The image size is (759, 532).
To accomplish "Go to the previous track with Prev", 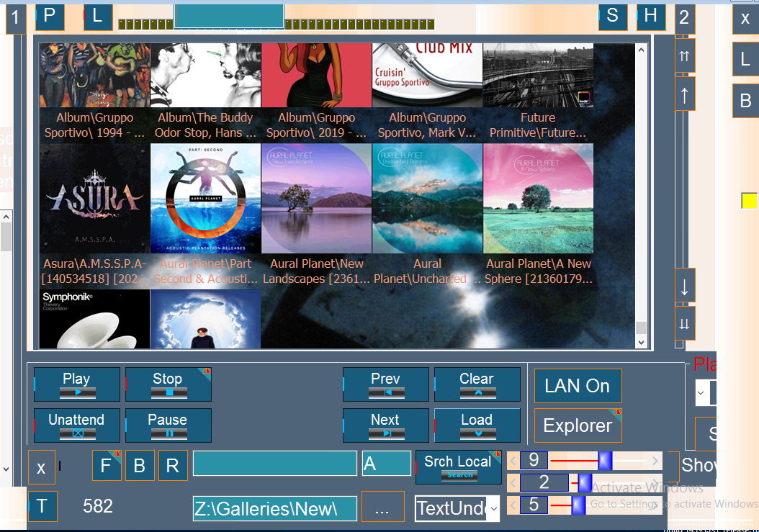I will (386, 384).
